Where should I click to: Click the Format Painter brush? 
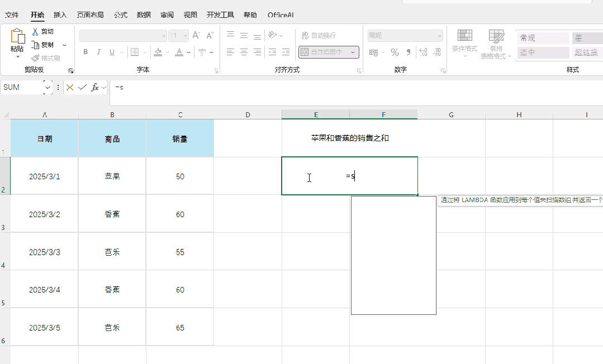[x=35, y=58]
